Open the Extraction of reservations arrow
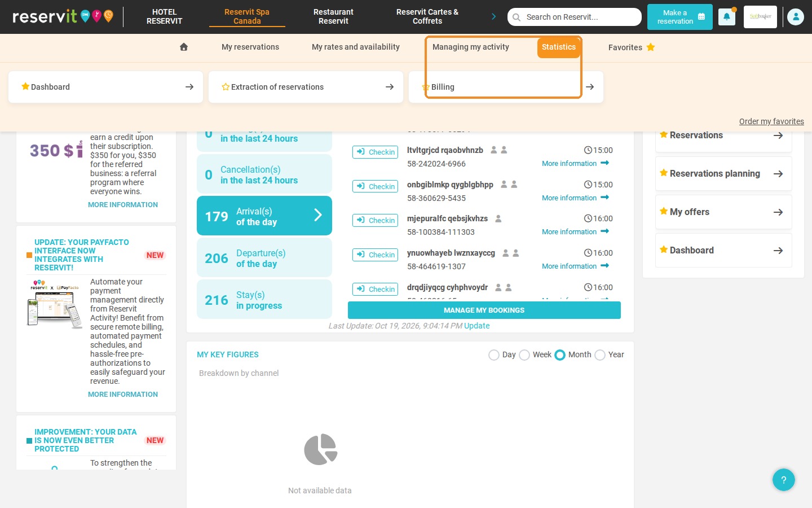Viewport: 812px width, 508px height. tap(390, 87)
